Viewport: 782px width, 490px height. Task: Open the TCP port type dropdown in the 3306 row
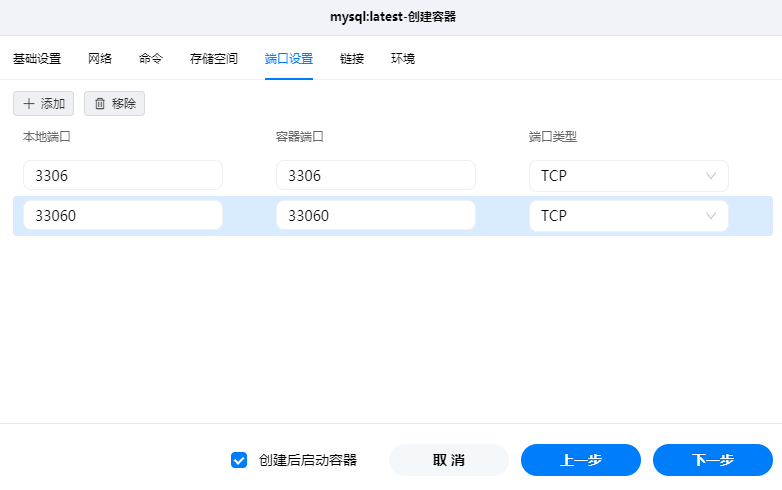tap(628, 175)
